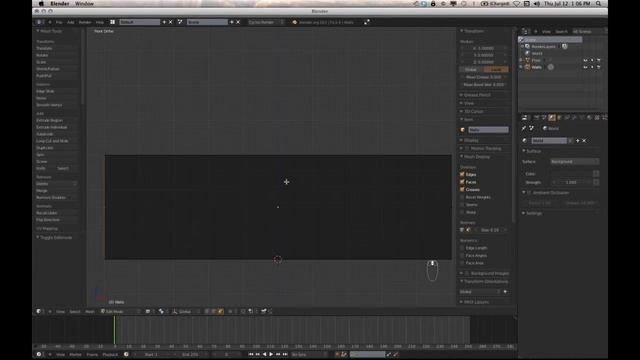The width and height of the screenshot is (640, 360).
Task: Click the pin icon in properties panel
Action: click(x=524, y=128)
